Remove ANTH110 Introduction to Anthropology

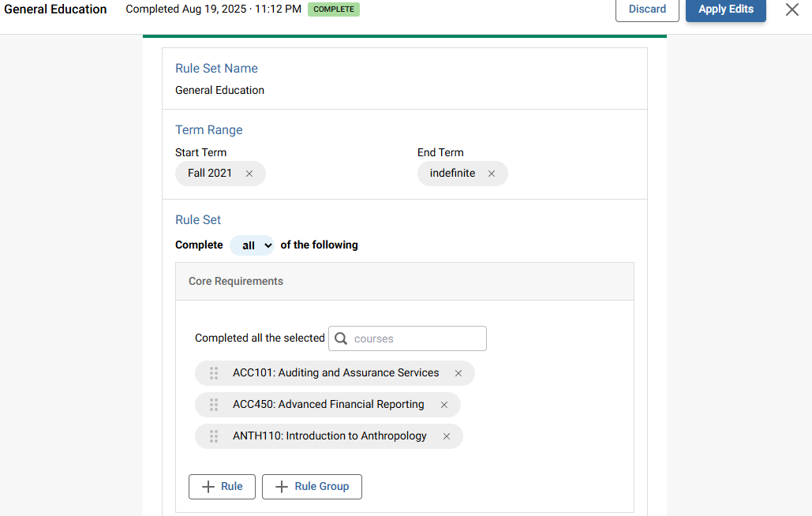[x=446, y=436]
